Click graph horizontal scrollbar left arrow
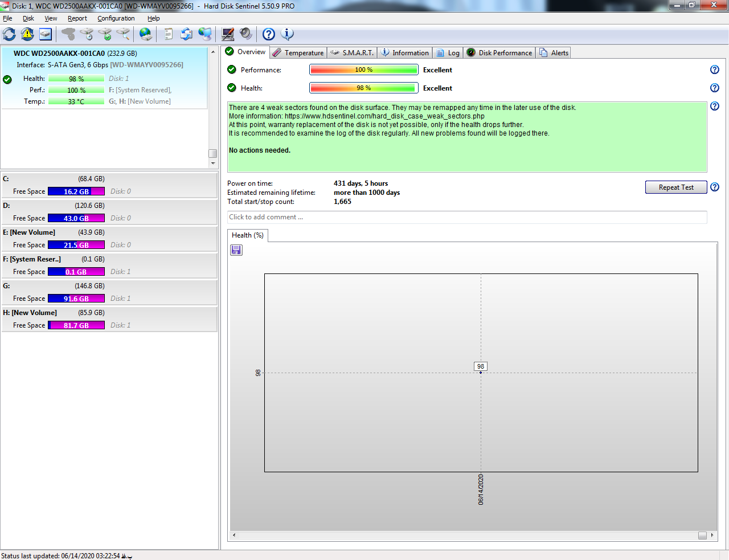 [234, 535]
